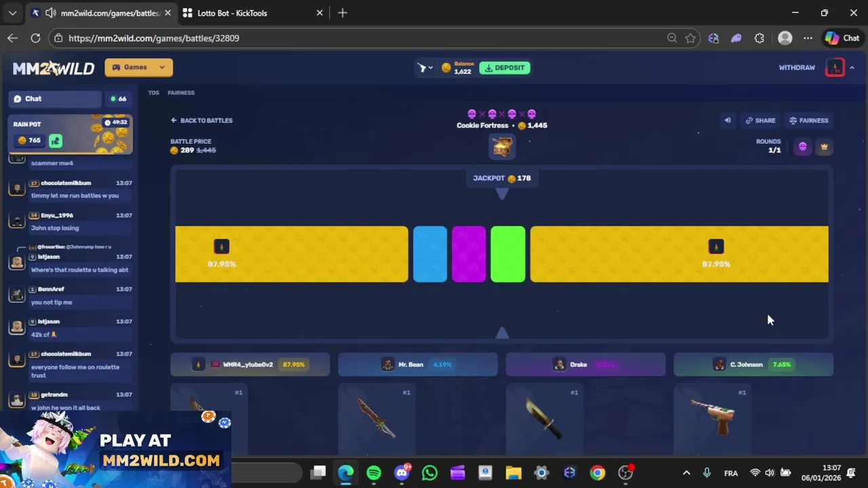This screenshot has height=488, width=868.
Task: Click Enyu_1996's chat avatar
Action: click(18, 220)
